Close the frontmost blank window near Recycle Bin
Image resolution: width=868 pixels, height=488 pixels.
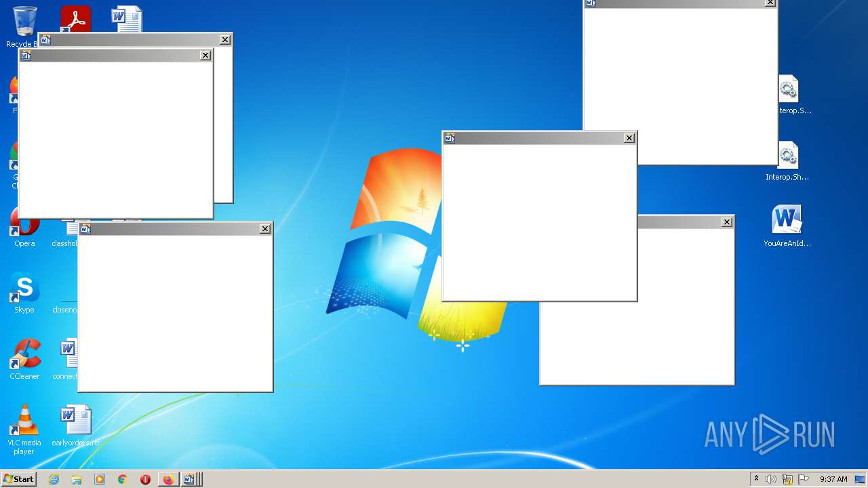click(x=205, y=56)
